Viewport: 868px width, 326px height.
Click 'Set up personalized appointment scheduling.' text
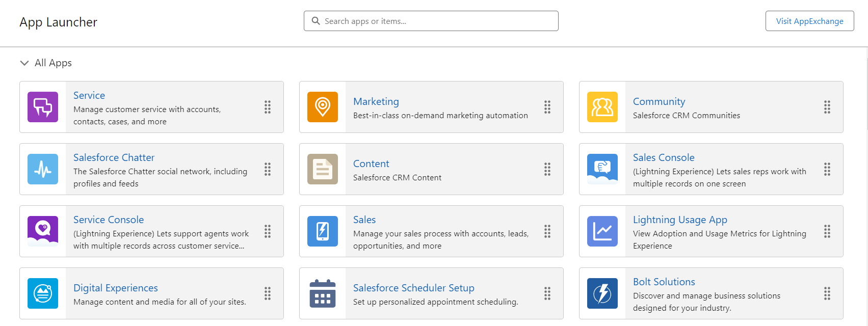[436, 302]
